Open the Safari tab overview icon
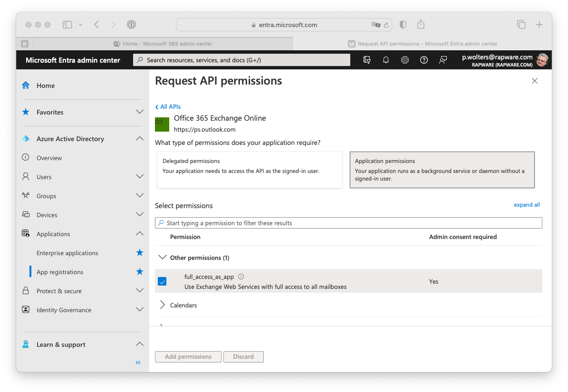 pos(521,25)
